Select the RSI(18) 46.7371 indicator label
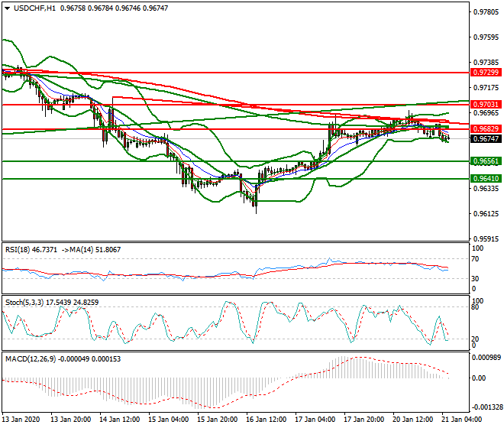Image resolution: width=504 pixels, height=428 pixels. 31,250
